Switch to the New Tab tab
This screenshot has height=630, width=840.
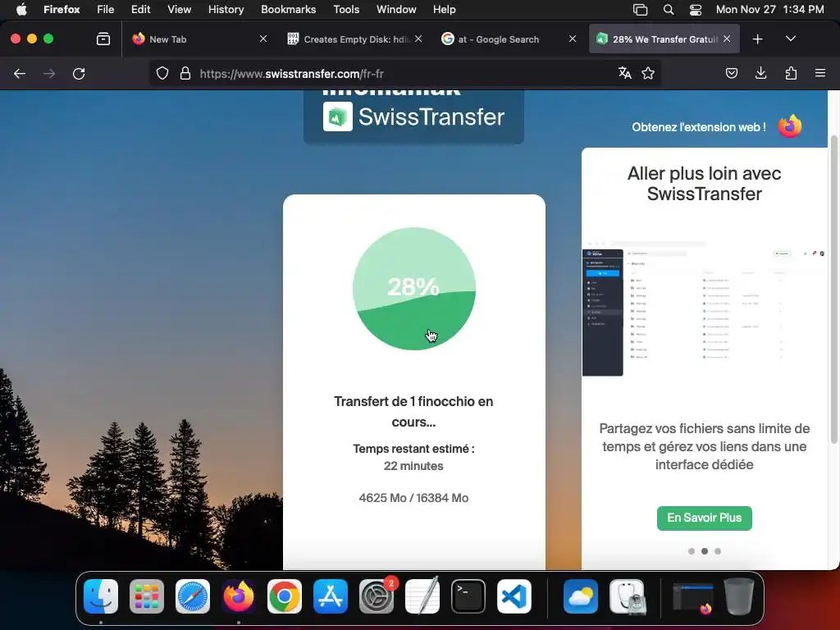click(199, 39)
